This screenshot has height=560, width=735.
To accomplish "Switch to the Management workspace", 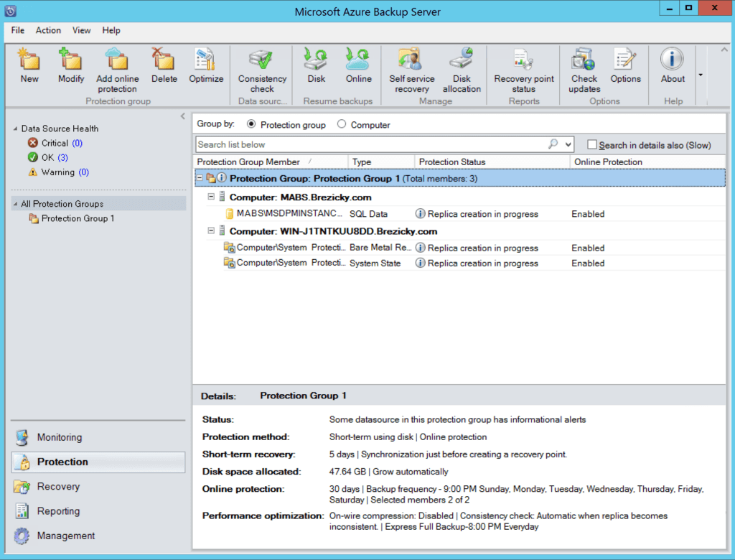I will tap(98, 536).
